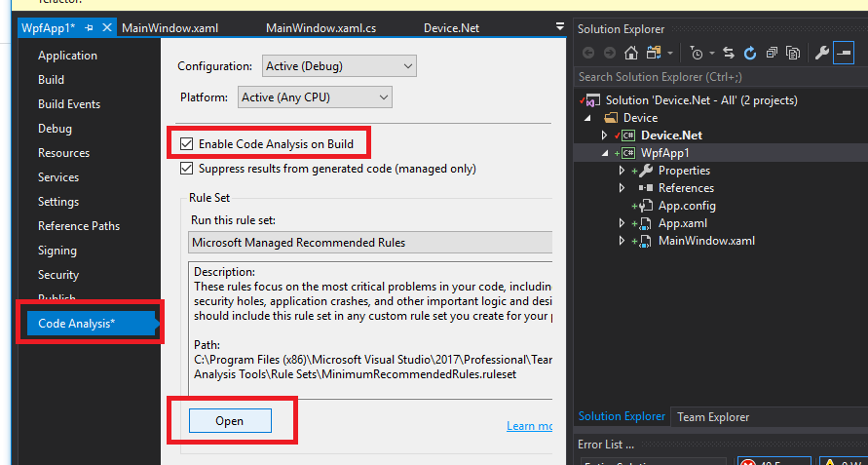The image size is (868, 465).
Task: Open the Debug settings page
Action: click(x=55, y=129)
